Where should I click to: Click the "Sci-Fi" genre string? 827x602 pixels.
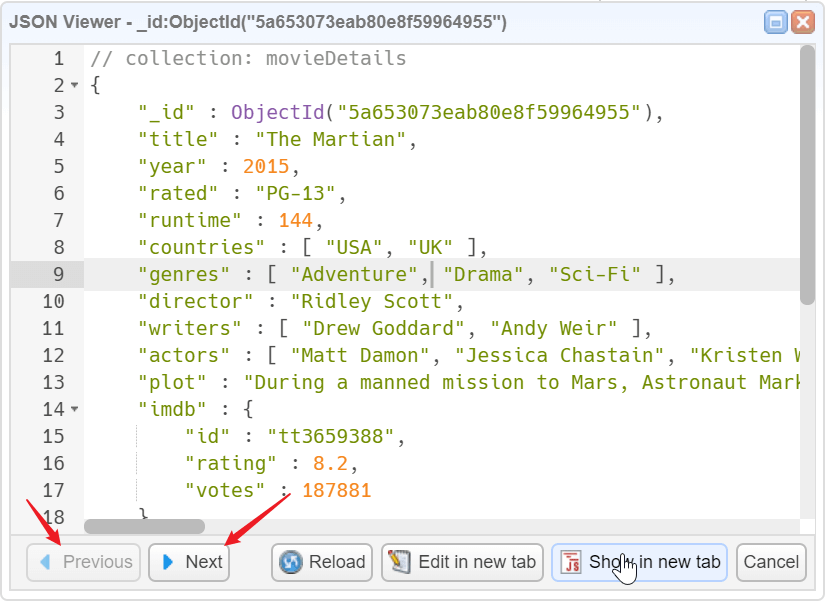(x=595, y=274)
